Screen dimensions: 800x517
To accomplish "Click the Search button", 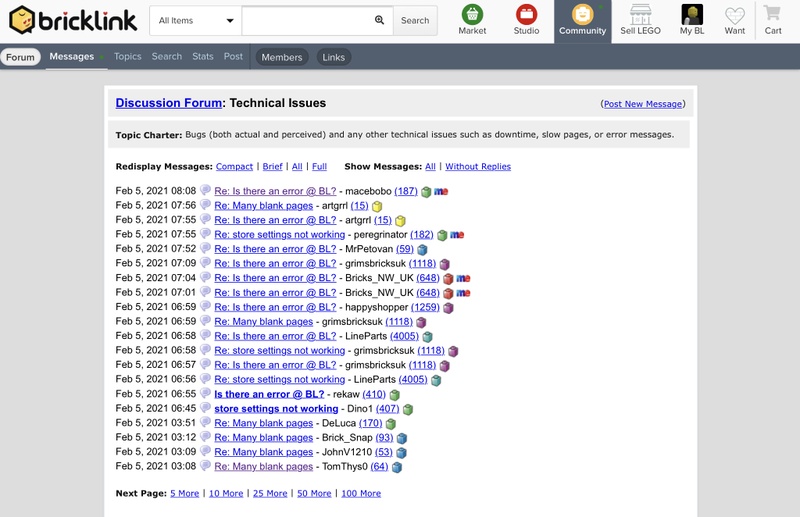I will [415, 20].
